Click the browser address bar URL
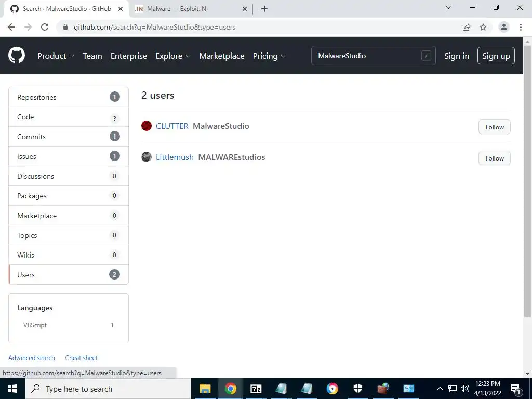The height and width of the screenshot is (399, 532). point(154,27)
